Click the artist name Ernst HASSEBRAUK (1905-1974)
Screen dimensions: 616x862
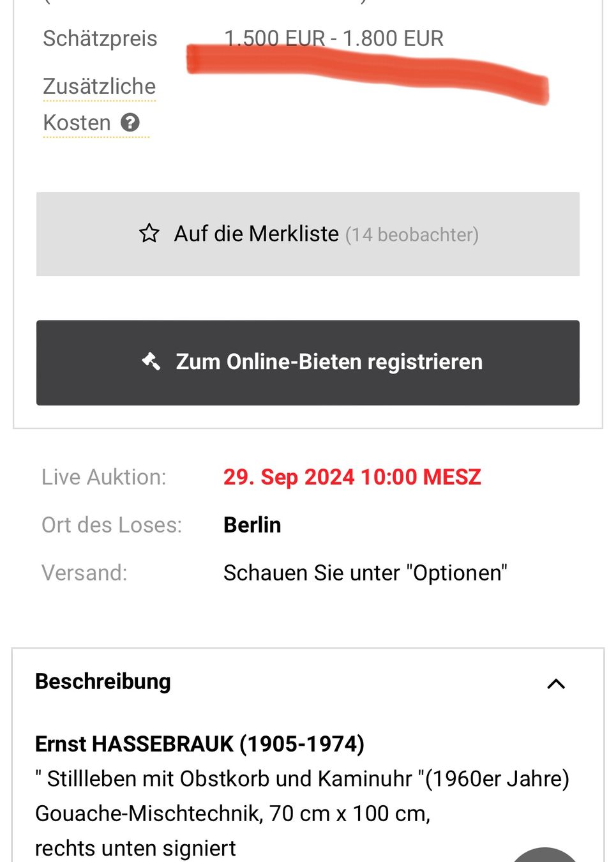(x=200, y=744)
